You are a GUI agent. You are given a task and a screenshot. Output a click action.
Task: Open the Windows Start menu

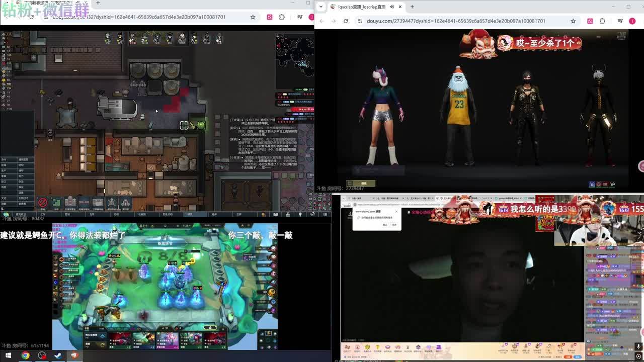(x=8, y=355)
